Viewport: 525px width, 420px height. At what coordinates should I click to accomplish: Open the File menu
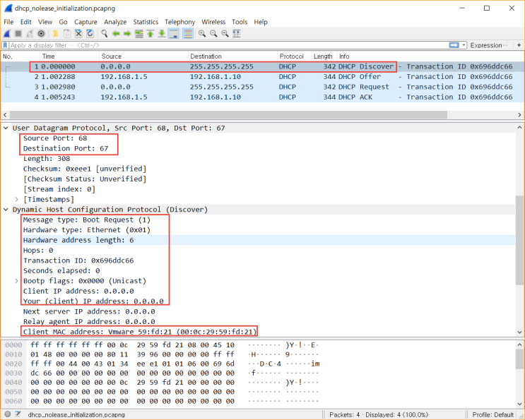click(x=8, y=22)
